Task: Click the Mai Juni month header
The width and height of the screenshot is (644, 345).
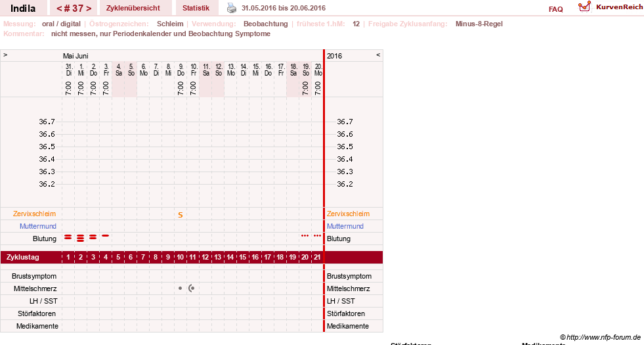Action: coord(75,56)
